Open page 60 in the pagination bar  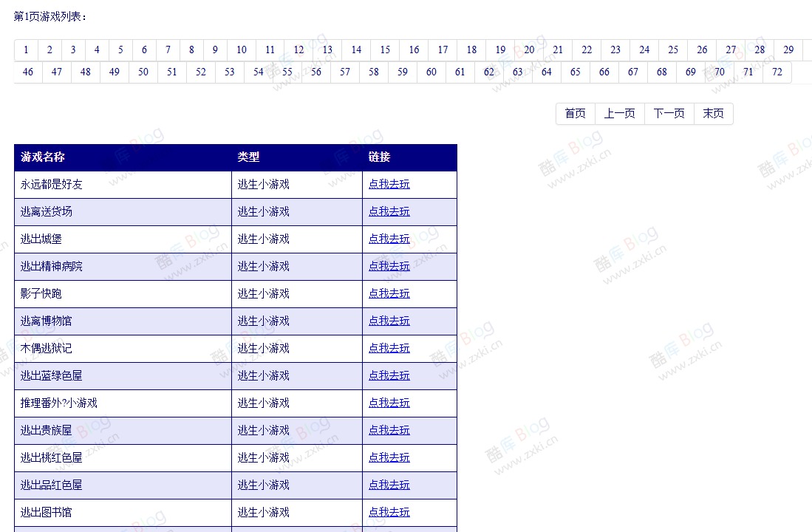click(x=431, y=72)
